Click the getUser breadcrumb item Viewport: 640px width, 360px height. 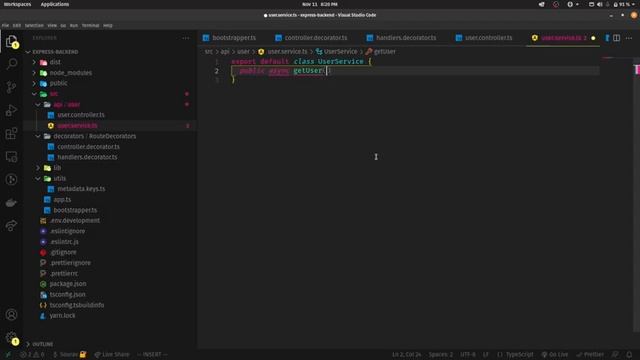pos(381,51)
